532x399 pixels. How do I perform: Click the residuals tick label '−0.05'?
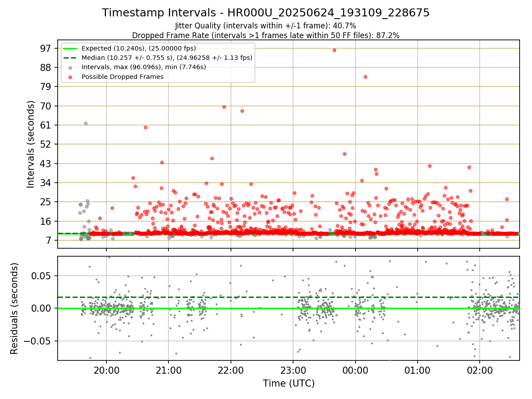[38, 341]
